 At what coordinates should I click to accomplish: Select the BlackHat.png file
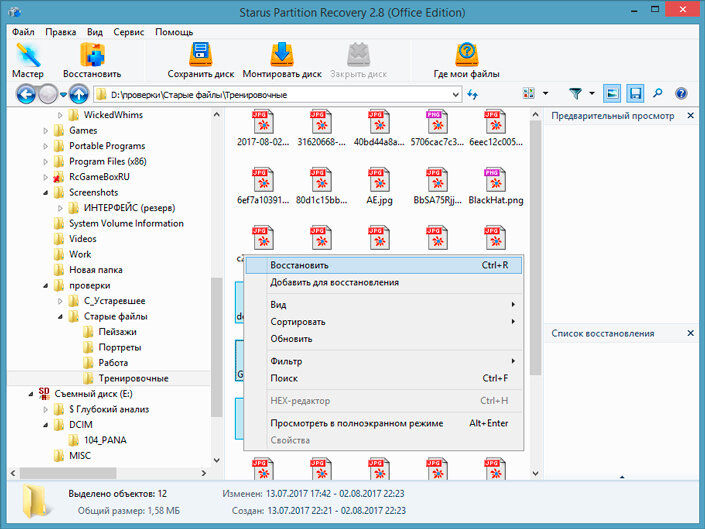495,187
